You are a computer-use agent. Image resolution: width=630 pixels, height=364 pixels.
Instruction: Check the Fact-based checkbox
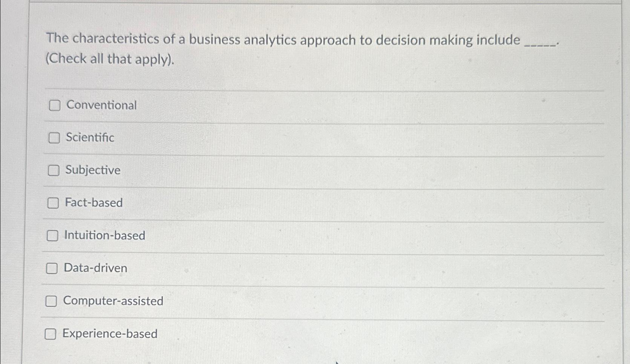(x=54, y=203)
